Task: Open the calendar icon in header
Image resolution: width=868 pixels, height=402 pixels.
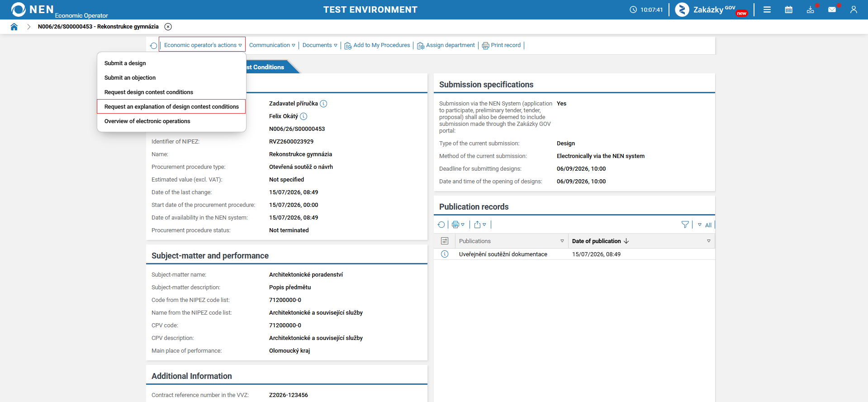Action: [789, 10]
